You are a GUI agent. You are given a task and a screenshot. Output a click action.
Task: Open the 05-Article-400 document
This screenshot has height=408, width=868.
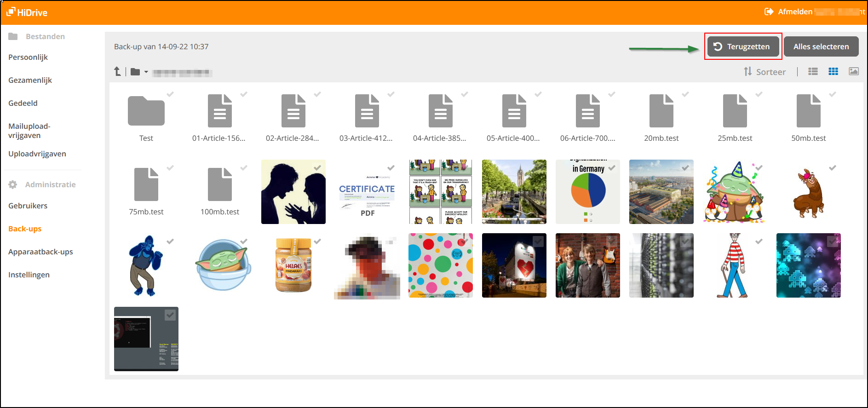514,111
